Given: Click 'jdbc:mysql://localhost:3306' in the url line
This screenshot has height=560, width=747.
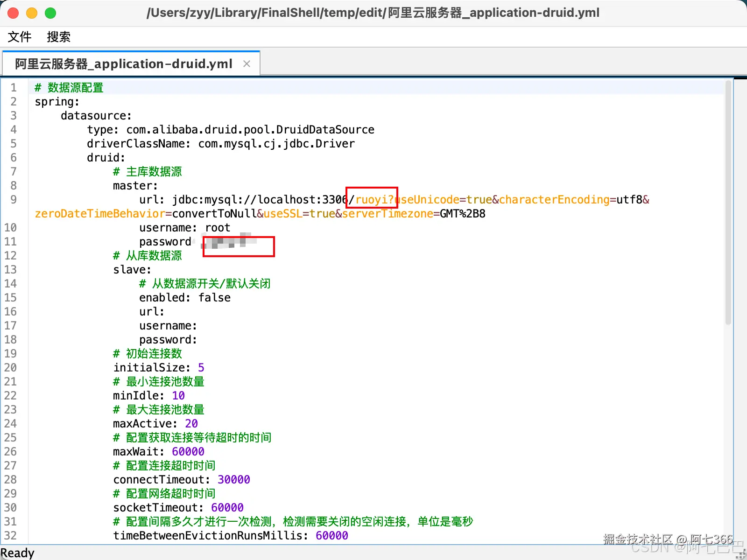Looking at the screenshot, I should coord(260,200).
